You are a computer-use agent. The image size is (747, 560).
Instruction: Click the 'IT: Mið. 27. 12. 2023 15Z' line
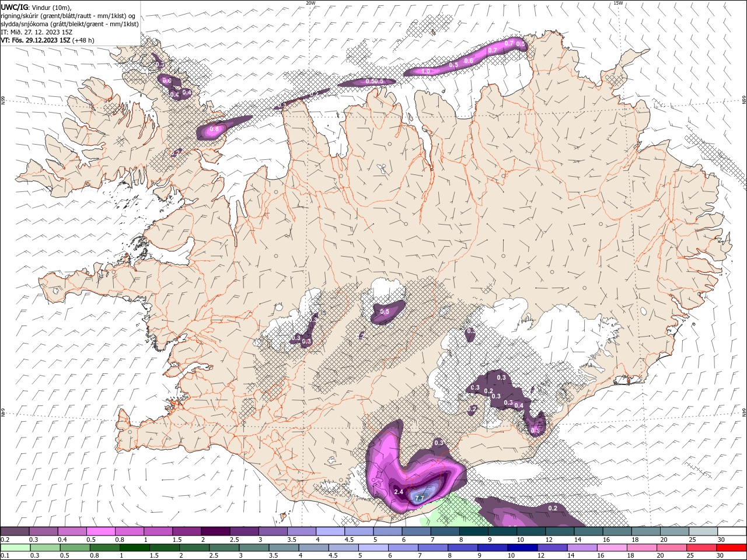36,32
